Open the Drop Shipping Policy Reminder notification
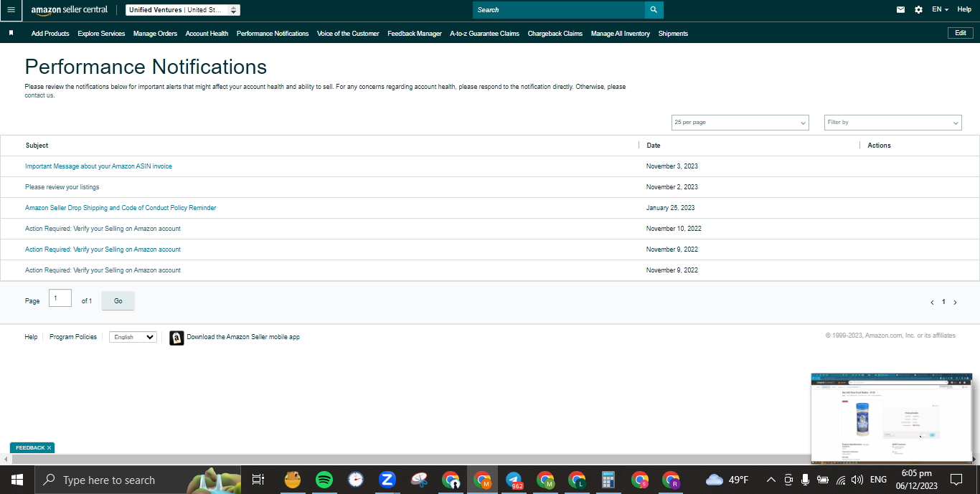 pos(121,208)
